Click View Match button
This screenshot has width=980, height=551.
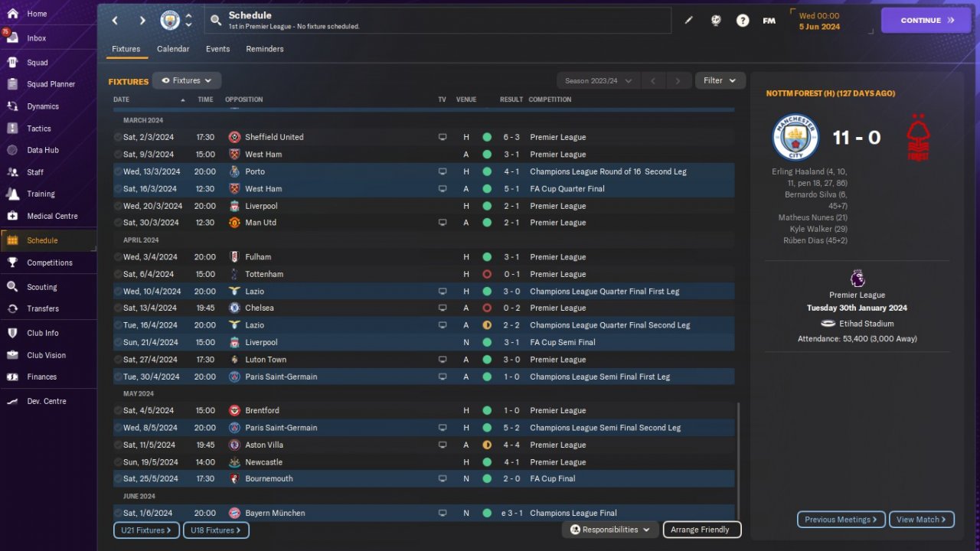(922, 520)
